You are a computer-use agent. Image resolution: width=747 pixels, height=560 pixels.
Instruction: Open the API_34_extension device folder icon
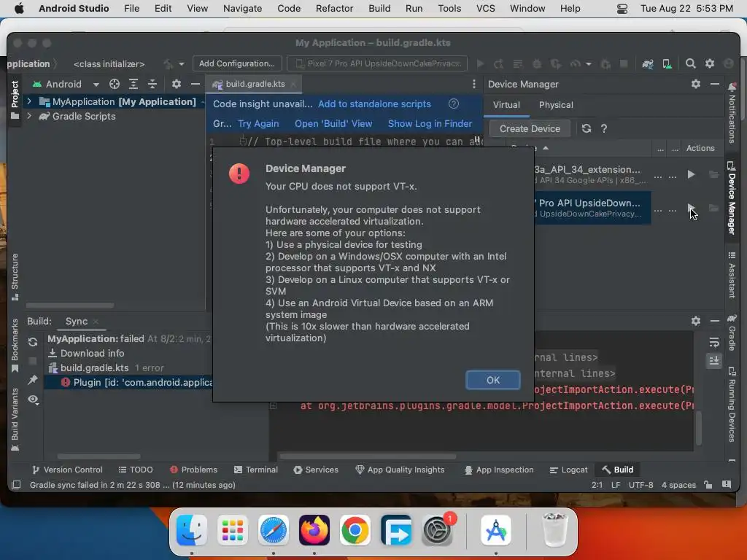(713, 175)
